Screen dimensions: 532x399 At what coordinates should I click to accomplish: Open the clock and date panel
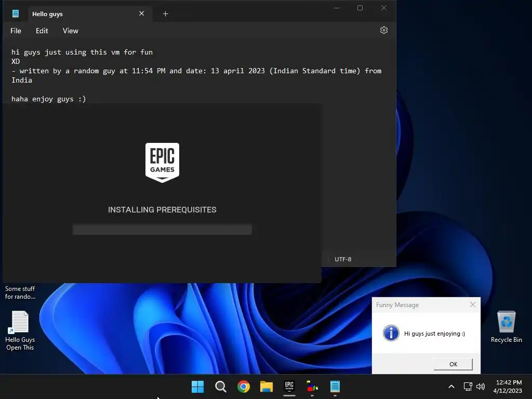coord(508,387)
